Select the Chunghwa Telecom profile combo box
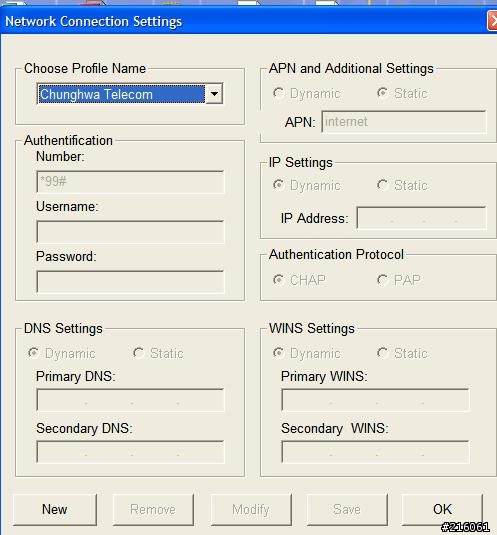 (x=130, y=94)
